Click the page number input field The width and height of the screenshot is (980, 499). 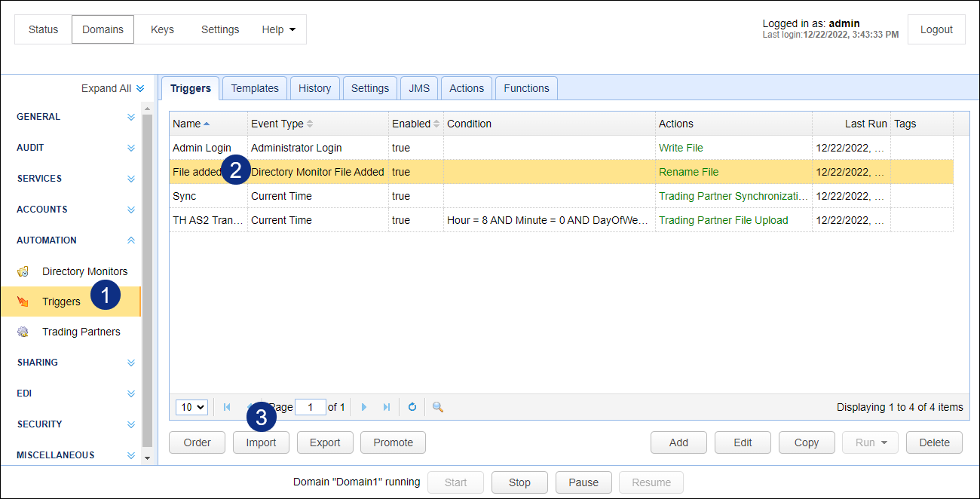pyautogui.click(x=311, y=407)
